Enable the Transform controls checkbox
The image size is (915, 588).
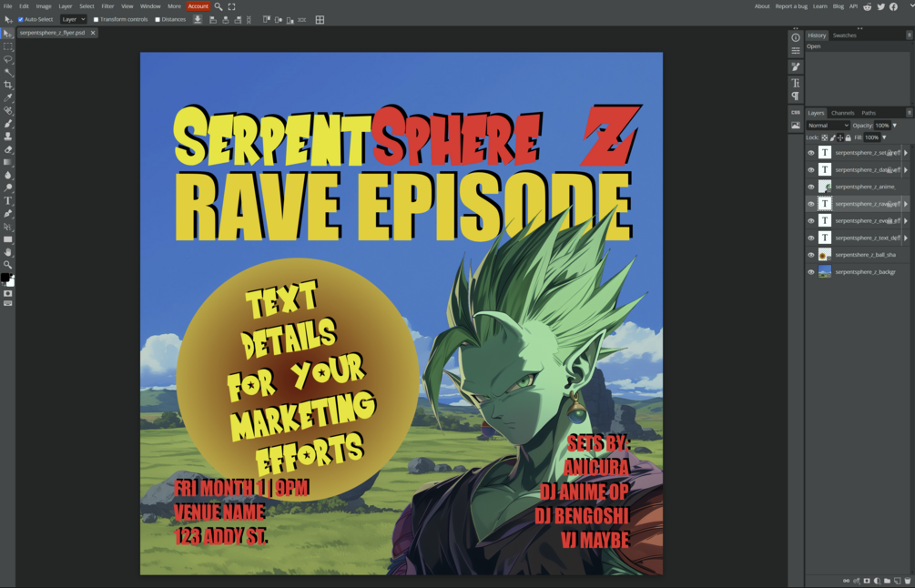[x=97, y=19]
